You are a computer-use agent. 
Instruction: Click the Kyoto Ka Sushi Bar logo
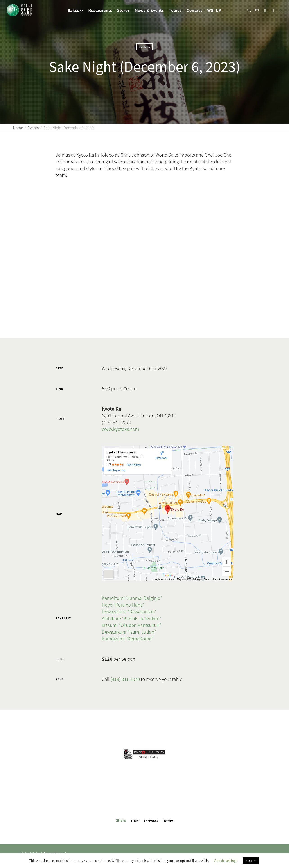[144, 754]
